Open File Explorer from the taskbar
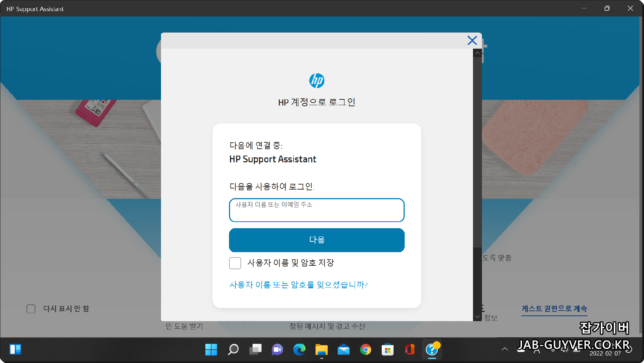 coord(321,349)
